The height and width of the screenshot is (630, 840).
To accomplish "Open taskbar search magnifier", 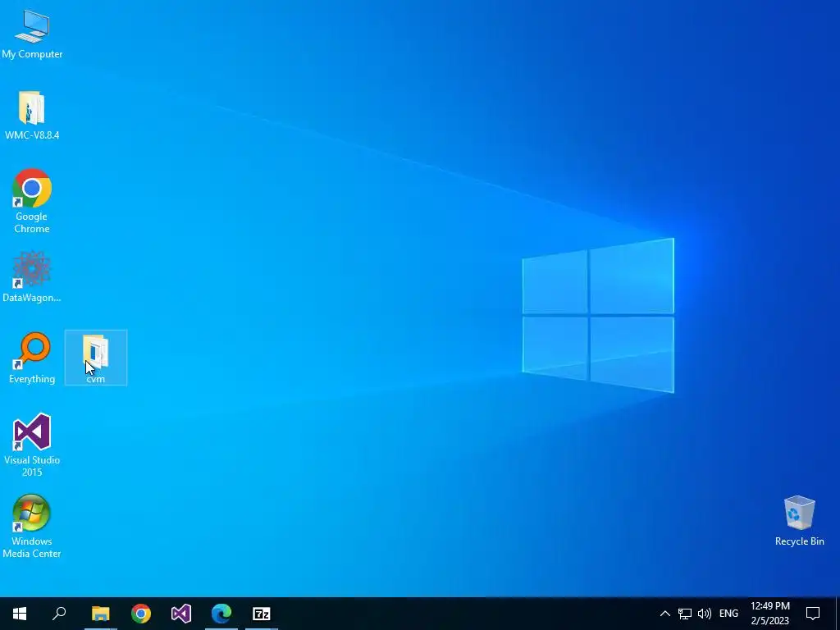I will [59, 614].
